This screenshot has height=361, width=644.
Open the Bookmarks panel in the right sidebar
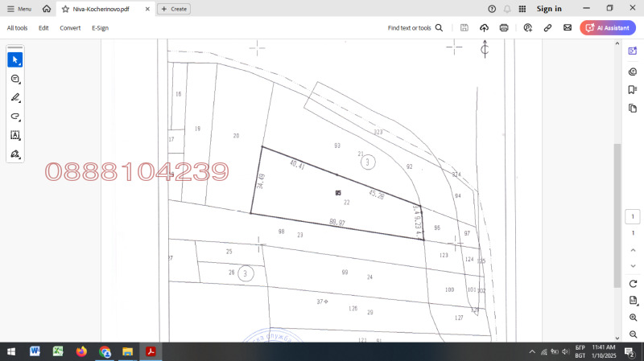pyautogui.click(x=633, y=89)
